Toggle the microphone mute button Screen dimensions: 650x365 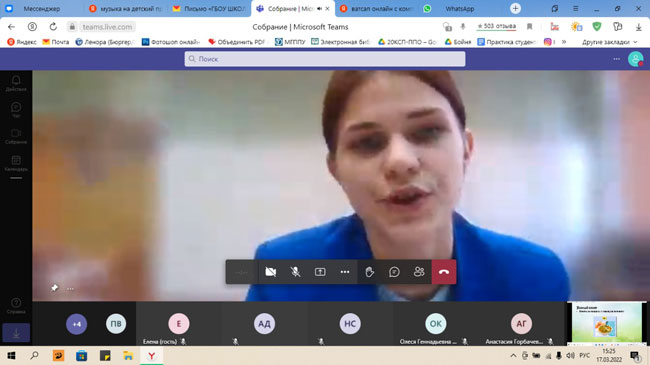pyautogui.click(x=295, y=272)
